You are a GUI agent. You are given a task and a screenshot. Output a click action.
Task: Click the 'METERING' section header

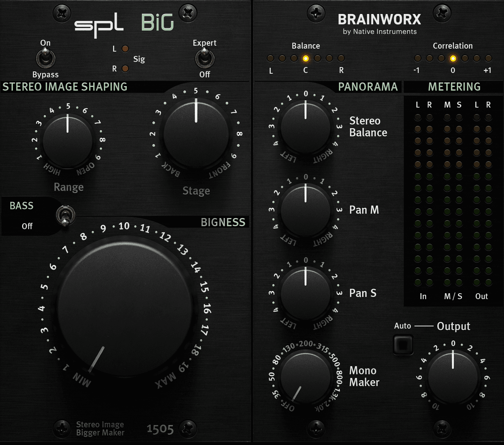tap(454, 87)
